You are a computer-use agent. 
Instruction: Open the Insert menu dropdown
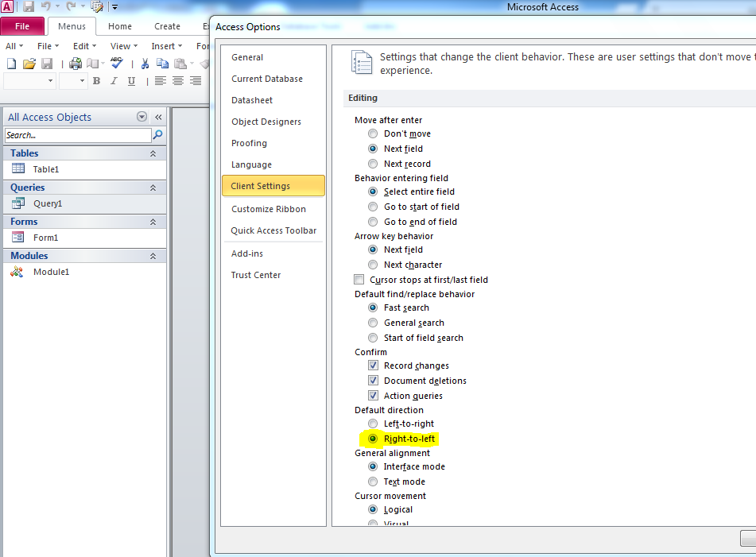[166, 46]
